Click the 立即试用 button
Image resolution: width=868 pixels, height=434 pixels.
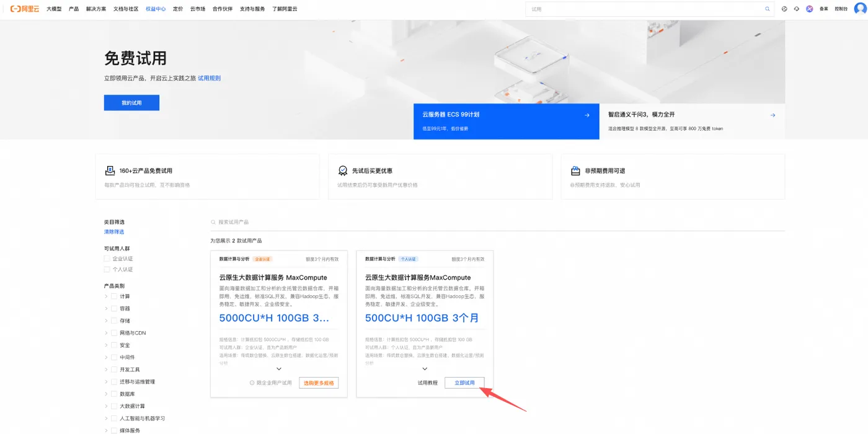tap(464, 383)
